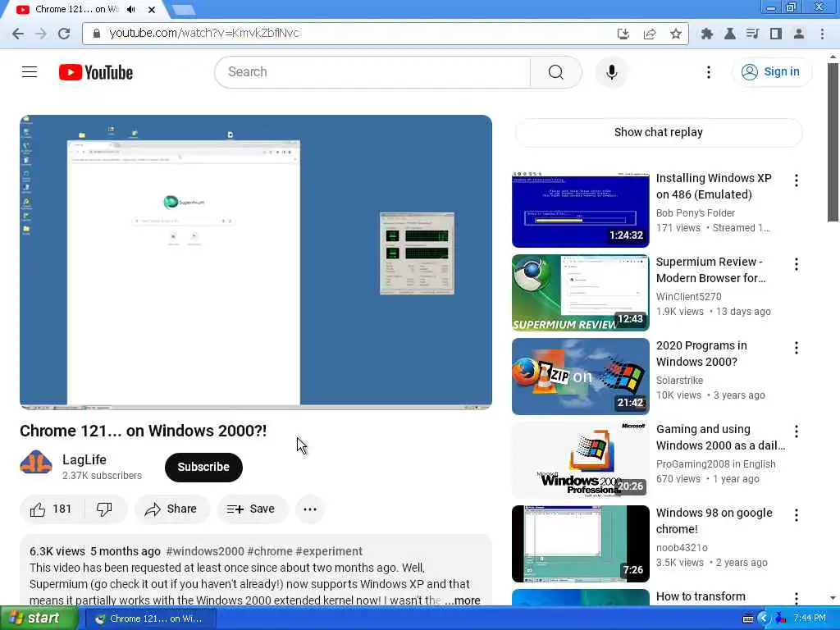Click the vertical page scrollbar thumb

(833, 143)
